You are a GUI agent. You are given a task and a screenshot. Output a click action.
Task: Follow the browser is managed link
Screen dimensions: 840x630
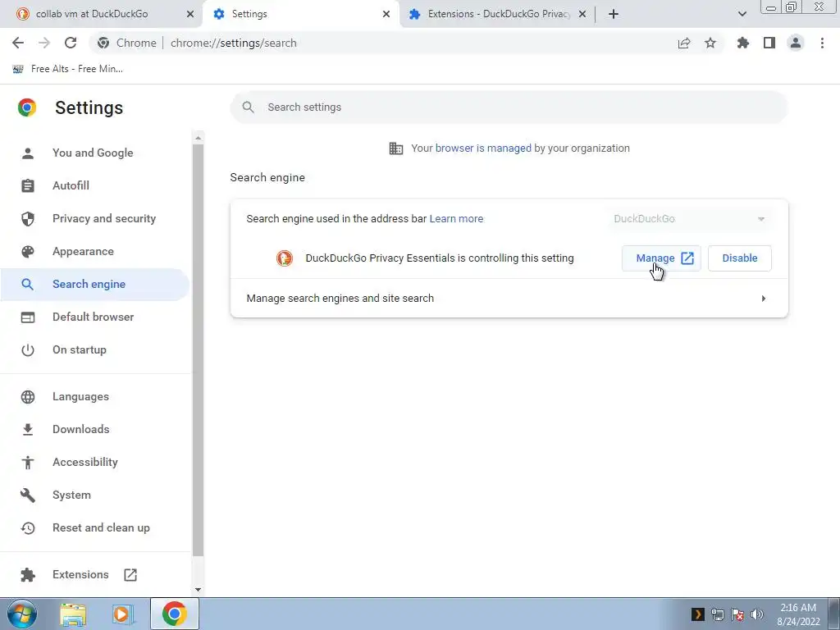tap(483, 148)
